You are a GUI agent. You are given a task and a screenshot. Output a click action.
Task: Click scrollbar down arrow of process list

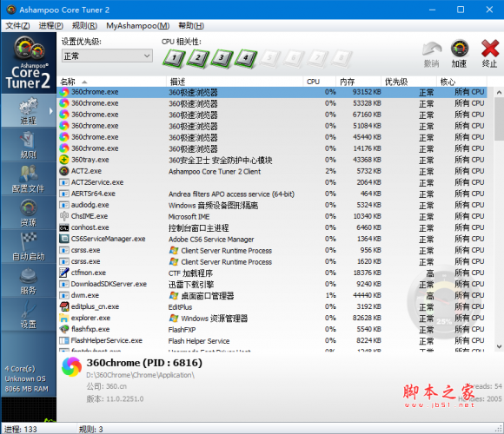point(499,346)
